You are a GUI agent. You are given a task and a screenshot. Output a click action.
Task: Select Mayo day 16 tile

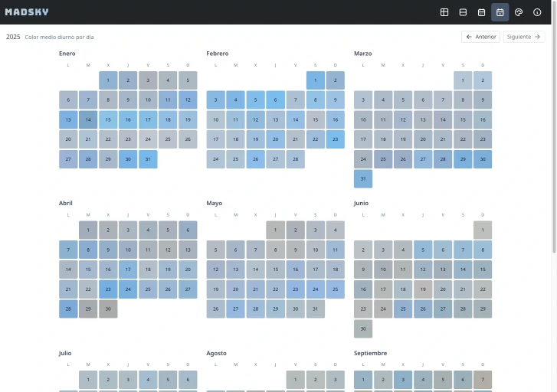pos(295,269)
